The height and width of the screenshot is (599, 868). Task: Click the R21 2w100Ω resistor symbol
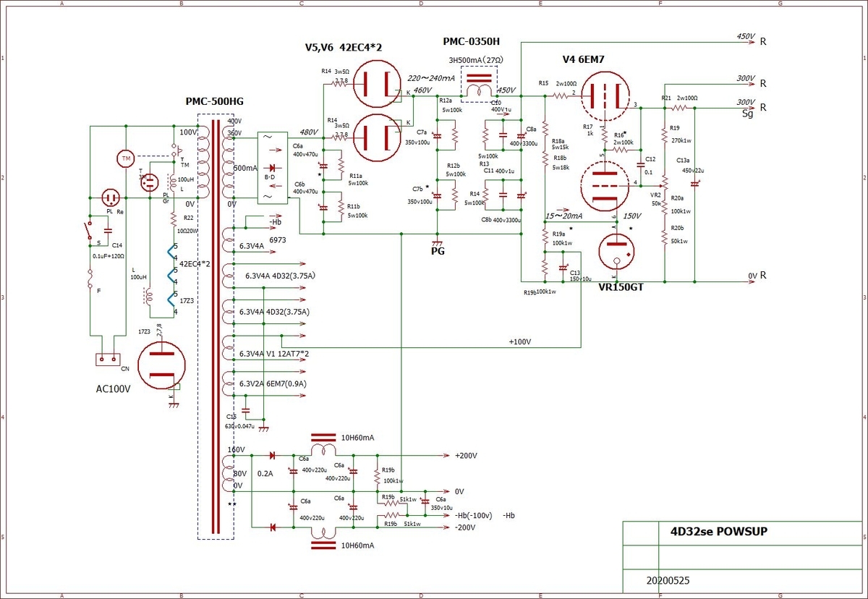tap(678, 108)
